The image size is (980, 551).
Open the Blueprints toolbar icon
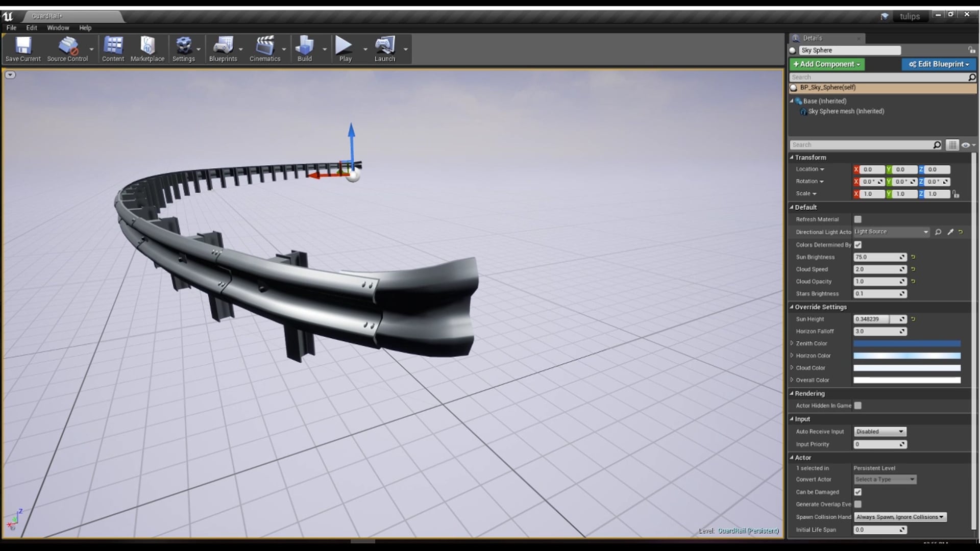223,49
